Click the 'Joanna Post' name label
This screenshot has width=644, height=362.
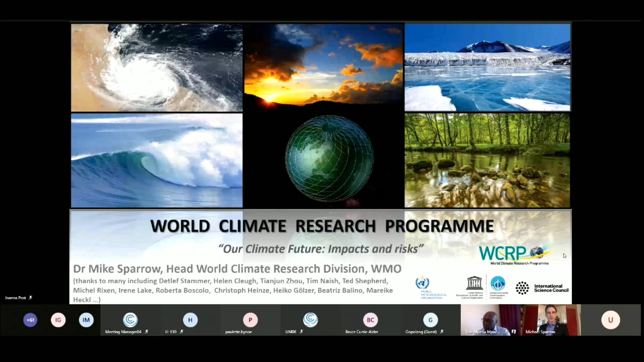(15, 298)
